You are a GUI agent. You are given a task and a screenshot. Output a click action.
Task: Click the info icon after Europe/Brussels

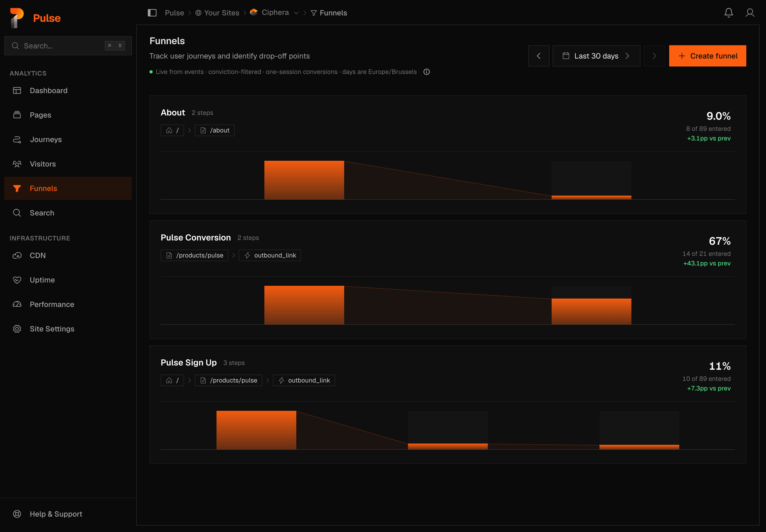(x=426, y=72)
